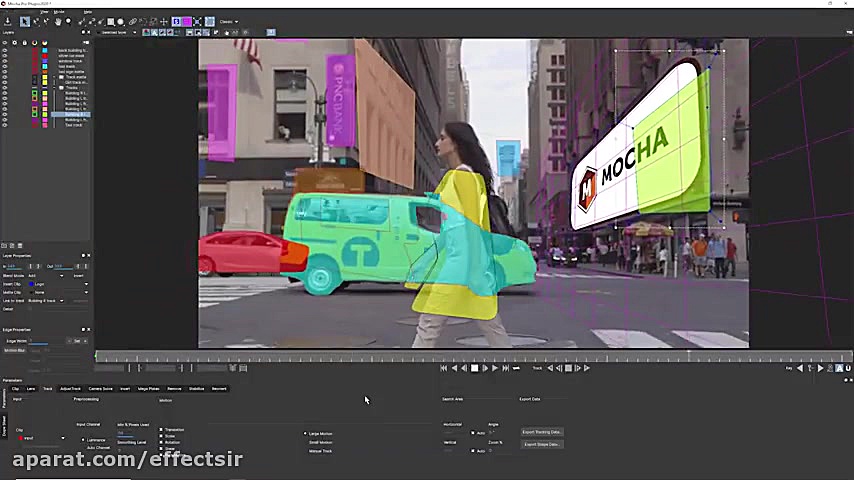Track forward with the Track arrow button
854x480 pixels.
[587, 368]
